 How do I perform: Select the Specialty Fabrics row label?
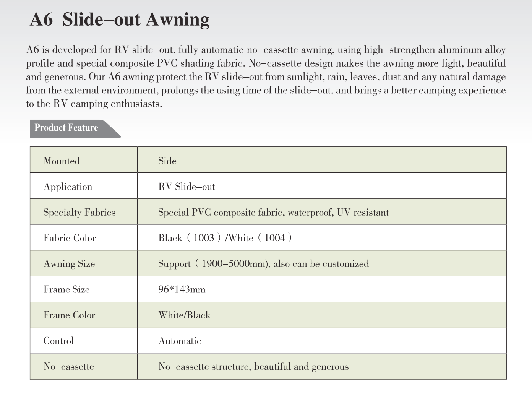pos(79,212)
